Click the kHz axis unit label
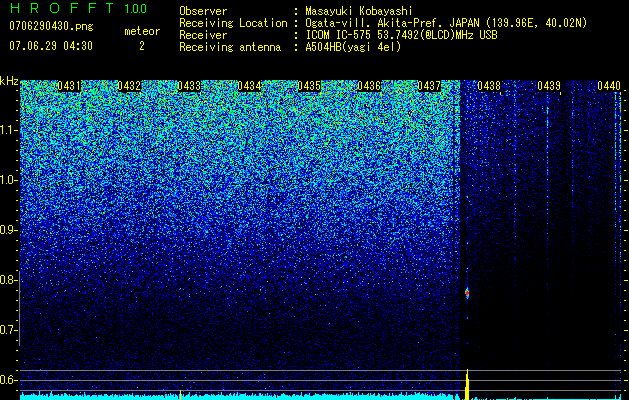The image size is (629, 400). 9,81
